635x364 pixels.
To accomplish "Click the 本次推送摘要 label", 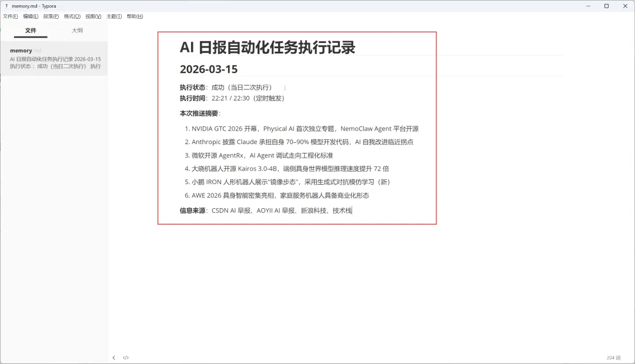I will click(x=200, y=113).
